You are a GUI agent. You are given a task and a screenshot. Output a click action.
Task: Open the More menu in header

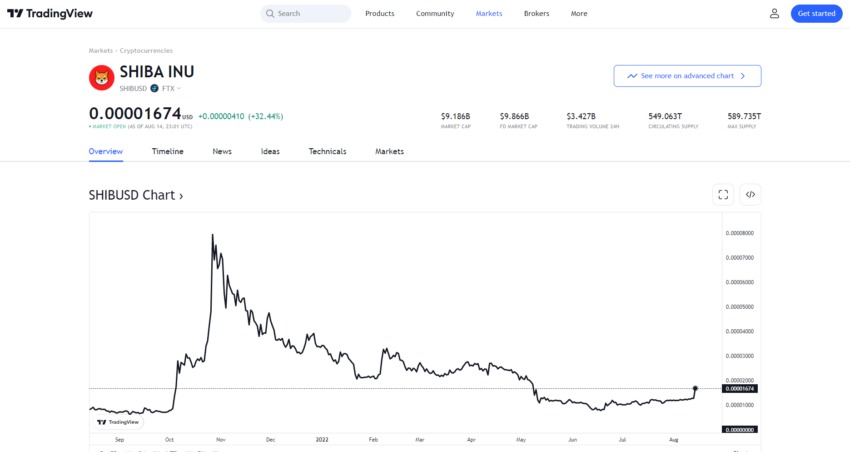pos(579,14)
